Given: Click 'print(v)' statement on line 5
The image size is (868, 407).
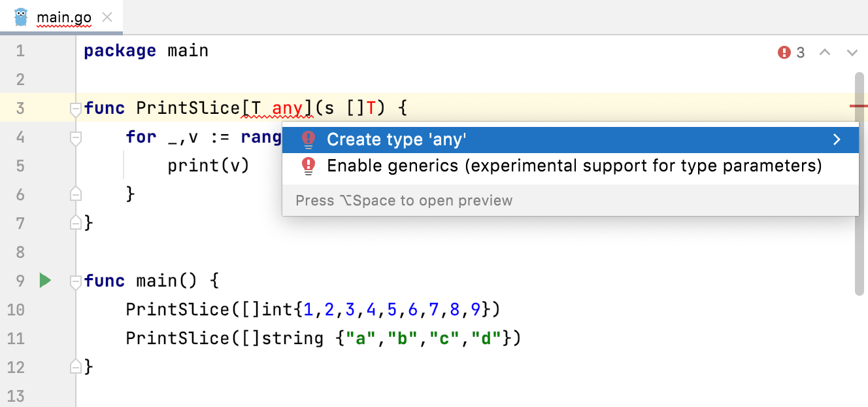Looking at the screenshot, I should point(209,166).
